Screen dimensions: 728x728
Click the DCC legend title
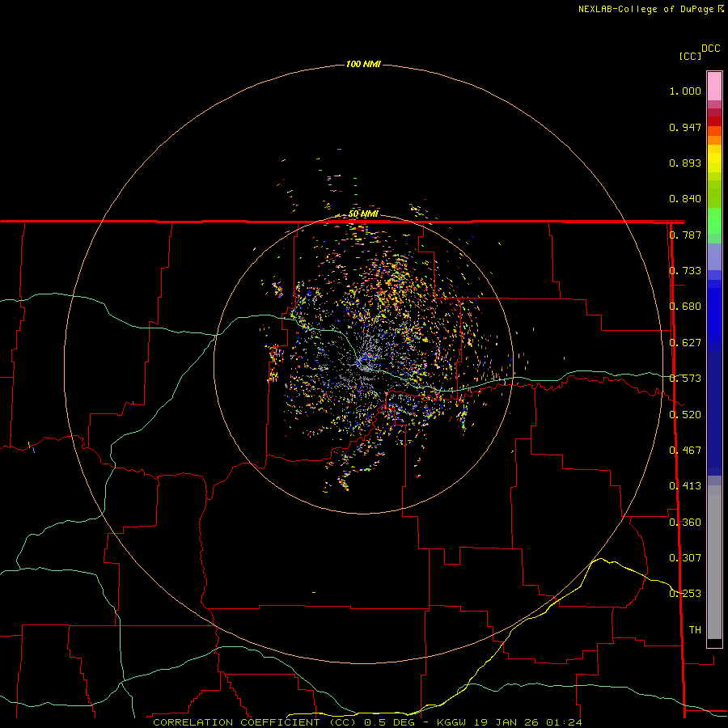pyautogui.click(x=711, y=49)
